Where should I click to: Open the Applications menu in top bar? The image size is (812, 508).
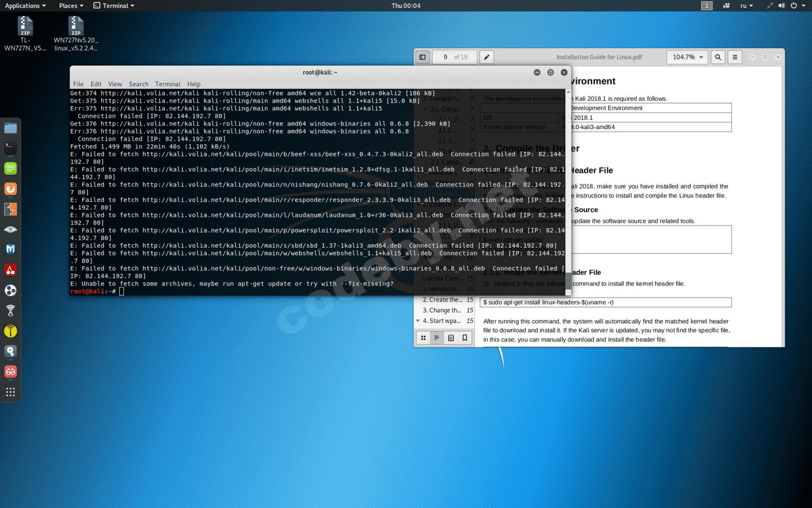click(x=25, y=6)
